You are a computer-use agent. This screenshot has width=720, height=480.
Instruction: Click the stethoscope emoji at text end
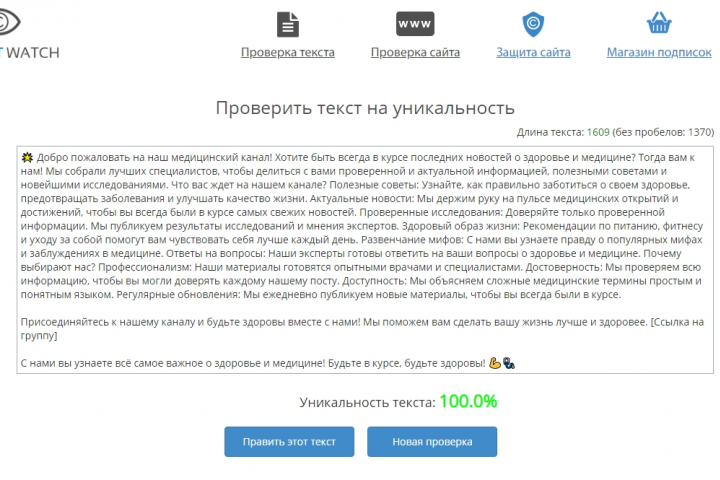tap(509, 363)
